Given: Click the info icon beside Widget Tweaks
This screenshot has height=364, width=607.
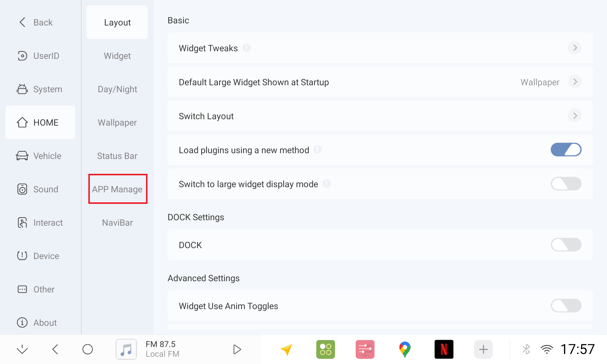Looking at the screenshot, I should pos(246,48).
